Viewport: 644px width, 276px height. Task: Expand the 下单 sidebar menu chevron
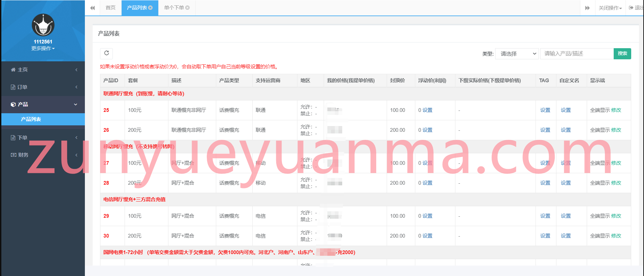pyautogui.click(x=76, y=137)
